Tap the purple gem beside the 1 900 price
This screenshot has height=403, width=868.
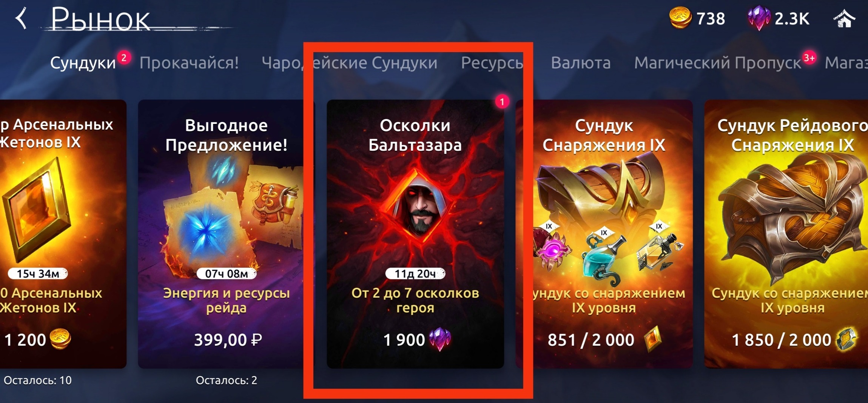[x=440, y=339]
